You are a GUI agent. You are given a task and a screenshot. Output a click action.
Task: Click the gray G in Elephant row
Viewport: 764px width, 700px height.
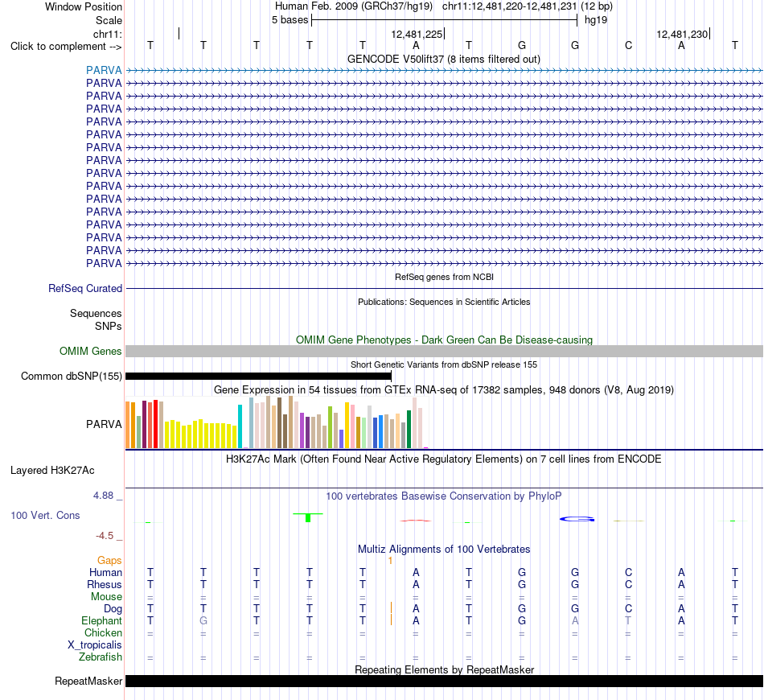[x=203, y=620]
